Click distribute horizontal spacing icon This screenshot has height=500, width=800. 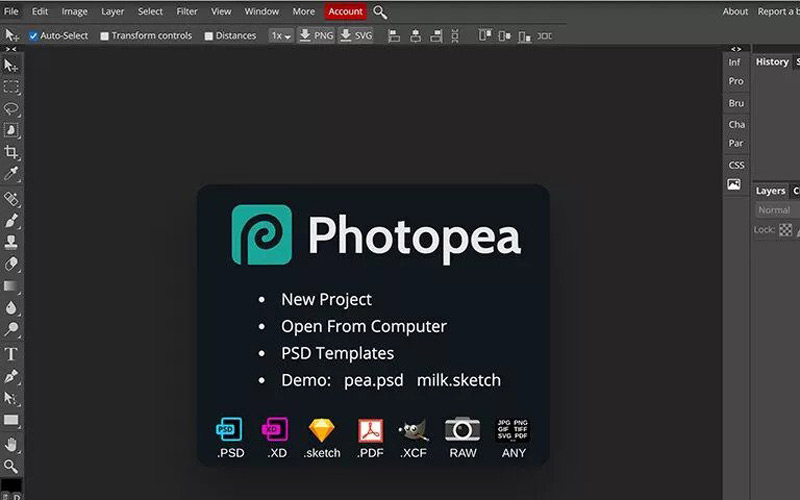[x=544, y=36]
